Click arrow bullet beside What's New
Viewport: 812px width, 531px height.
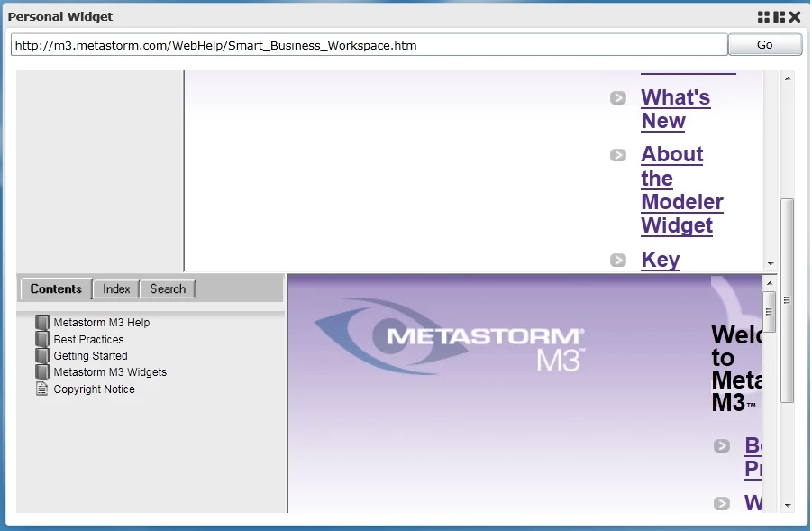pyautogui.click(x=618, y=98)
